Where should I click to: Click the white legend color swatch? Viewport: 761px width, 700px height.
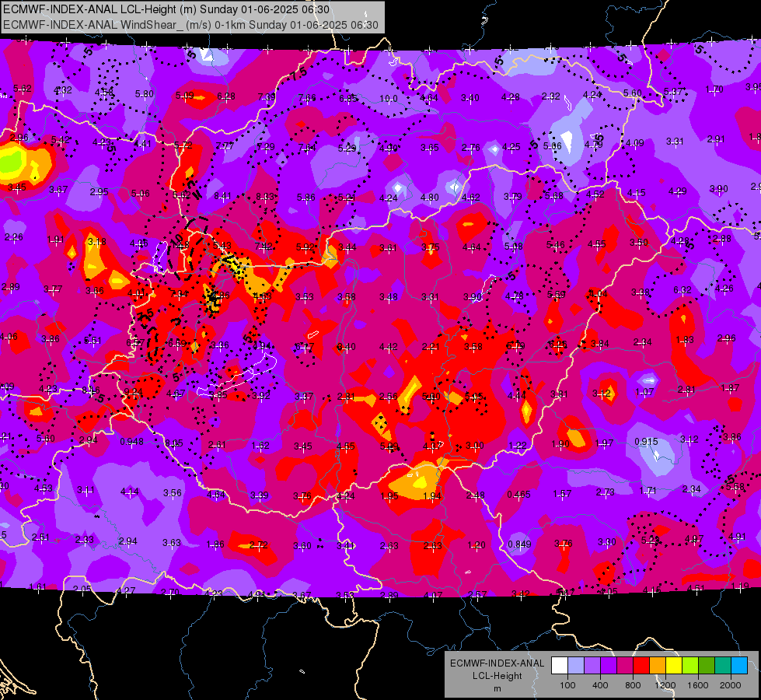tap(560, 665)
